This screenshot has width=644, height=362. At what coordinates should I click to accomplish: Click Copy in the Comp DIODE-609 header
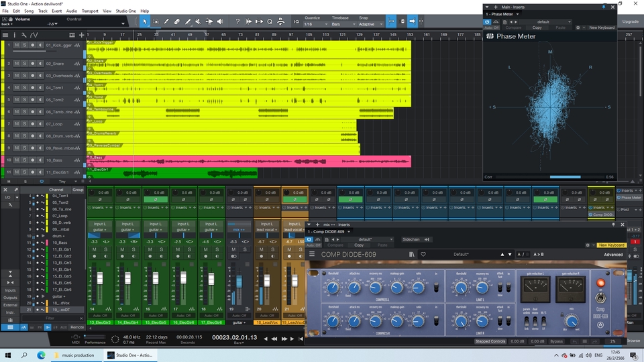pos(359,245)
